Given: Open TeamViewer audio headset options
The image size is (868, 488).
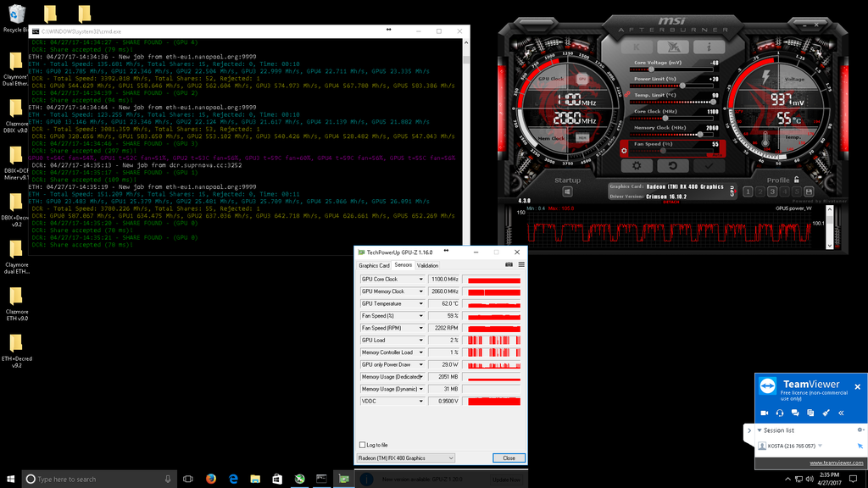Looking at the screenshot, I should [x=780, y=413].
